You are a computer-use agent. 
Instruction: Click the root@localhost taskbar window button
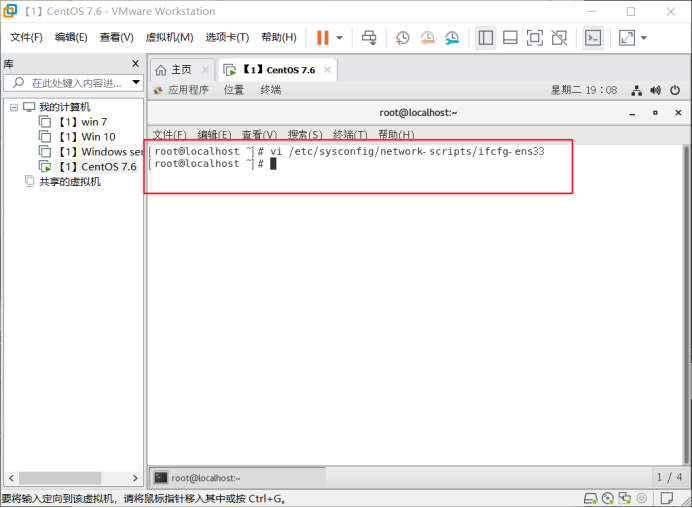tap(238, 478)
